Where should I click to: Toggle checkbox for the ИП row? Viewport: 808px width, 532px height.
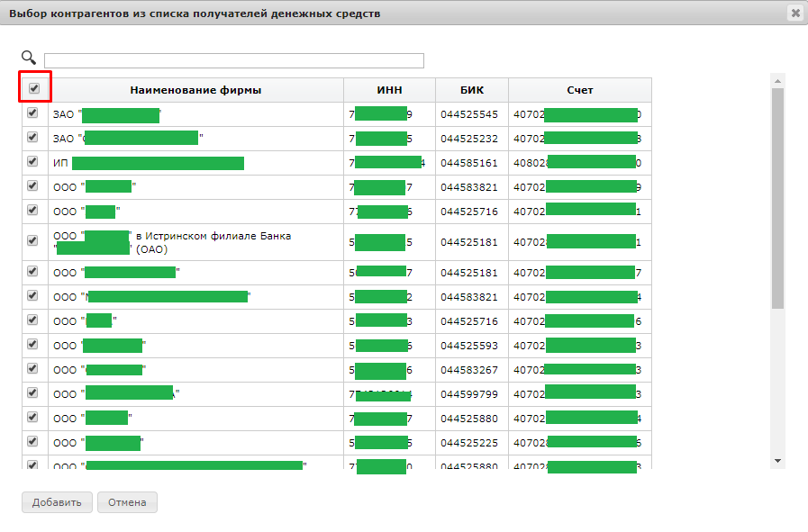click(33, 162)
